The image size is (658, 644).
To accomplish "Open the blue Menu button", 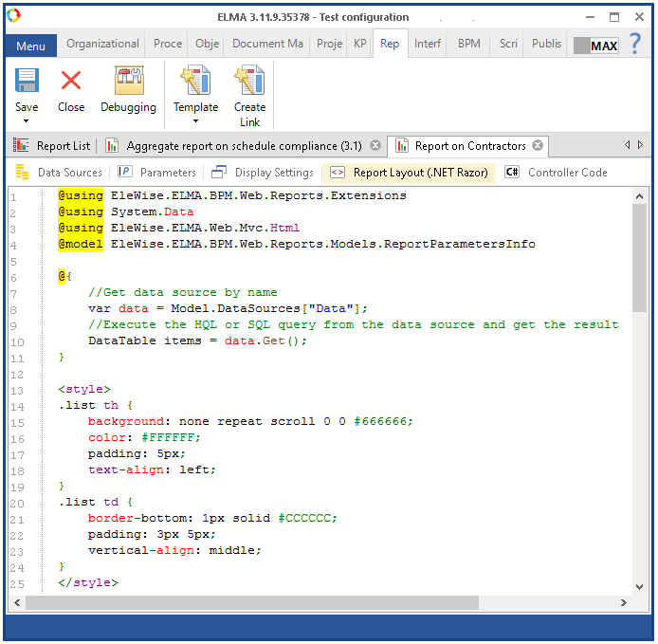I will [x=30, y=46].
